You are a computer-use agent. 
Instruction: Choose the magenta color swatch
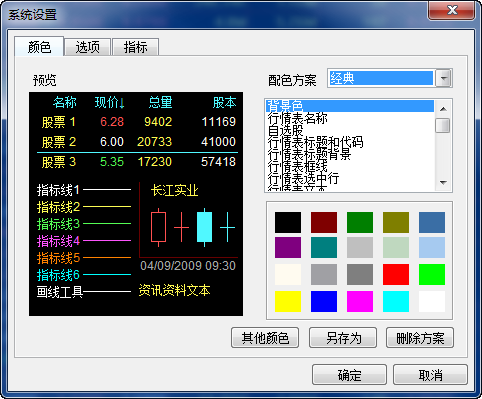click(360, 301)
